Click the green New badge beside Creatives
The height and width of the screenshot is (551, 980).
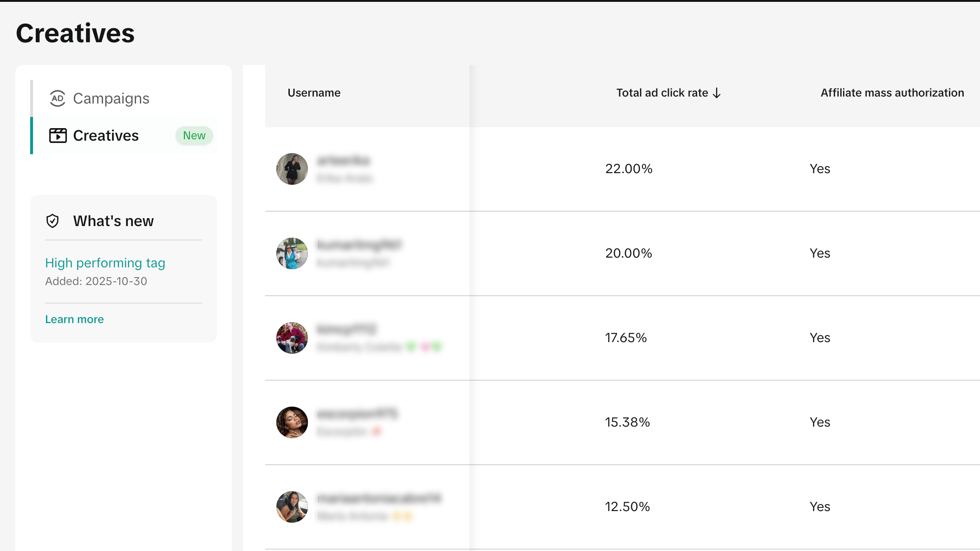(194, 136)
